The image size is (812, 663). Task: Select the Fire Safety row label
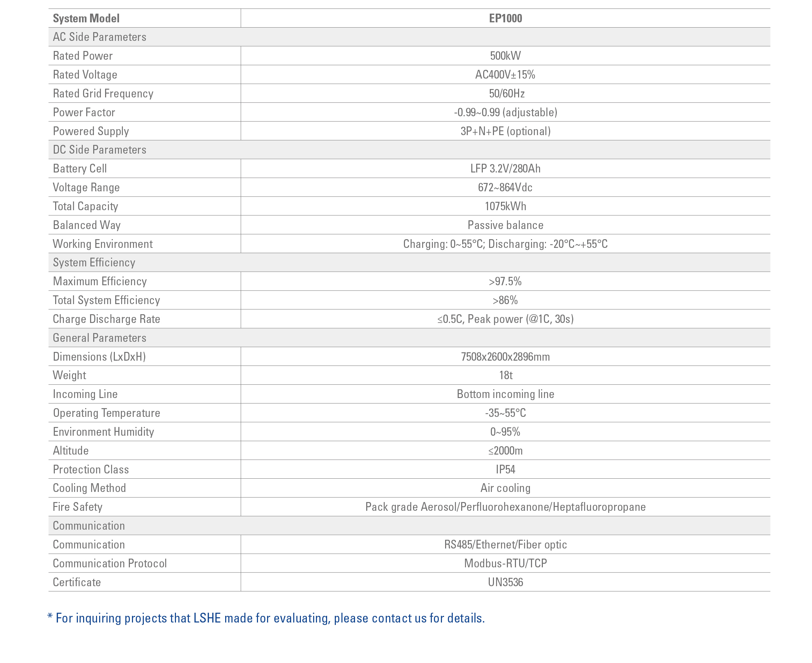click(x=77, y=507)
